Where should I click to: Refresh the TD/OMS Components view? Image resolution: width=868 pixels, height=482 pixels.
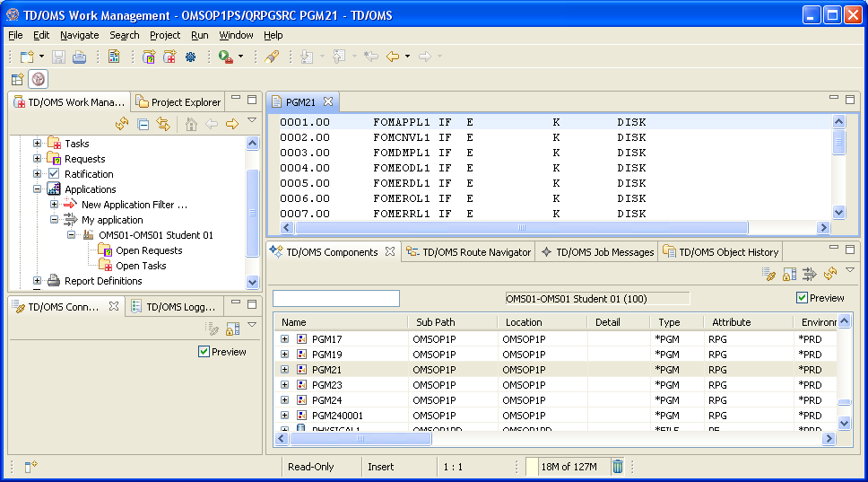[830, 274]
